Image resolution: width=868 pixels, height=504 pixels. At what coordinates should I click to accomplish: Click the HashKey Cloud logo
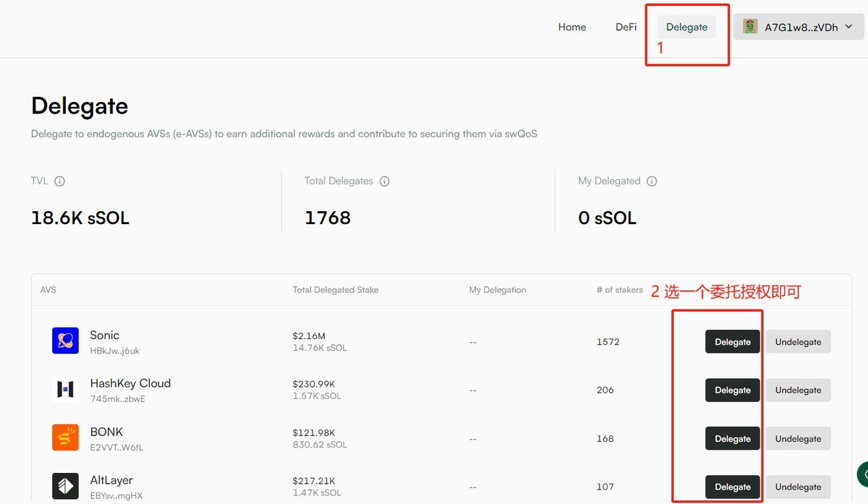[65, 389]
